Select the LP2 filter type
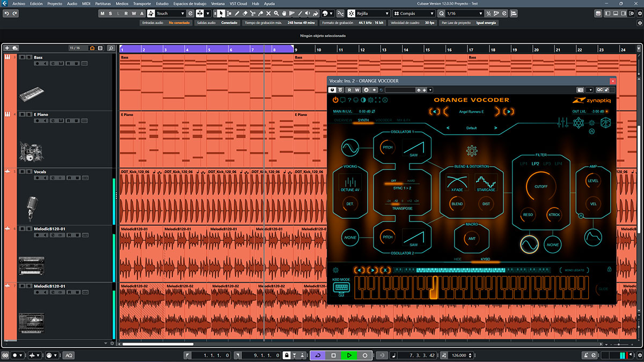 click(536, 164)
